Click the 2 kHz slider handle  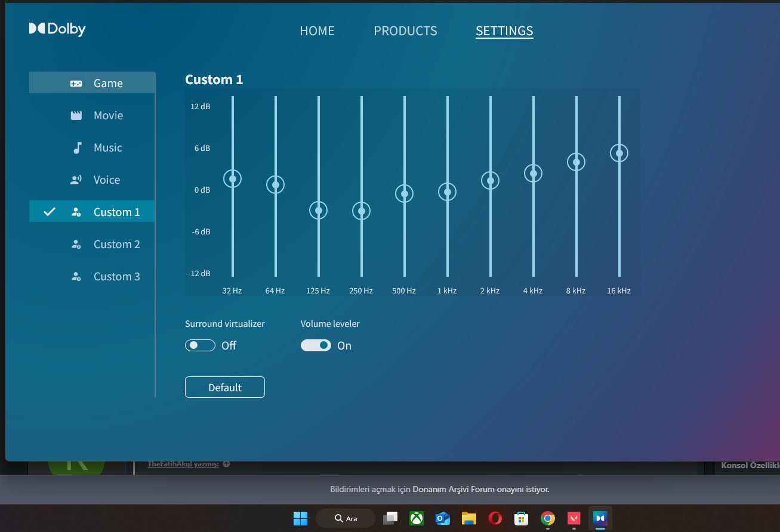pos(490,181)
